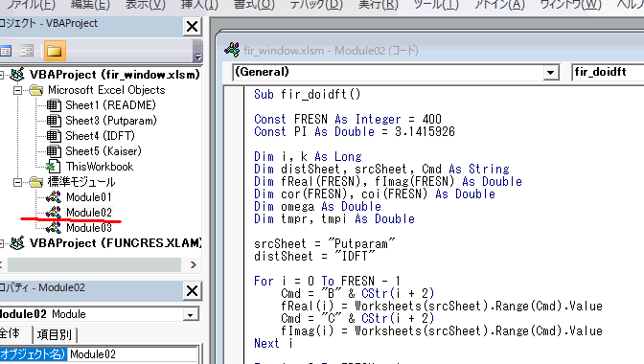This screenshot has width=644, height=364.
Task: Select VBAProject (fir_window.xlsm) project node
Action: coord(114,75)
